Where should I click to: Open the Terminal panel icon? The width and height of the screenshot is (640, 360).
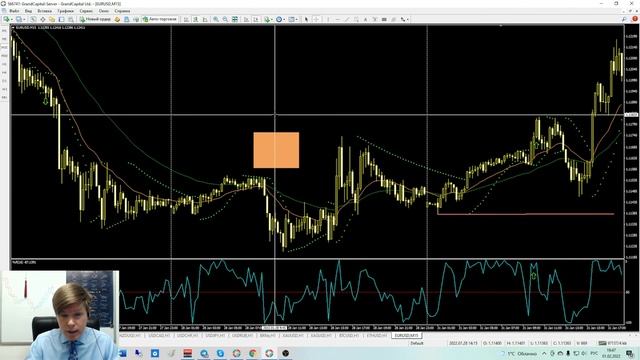pyautogui.click(x=61, y=19)
